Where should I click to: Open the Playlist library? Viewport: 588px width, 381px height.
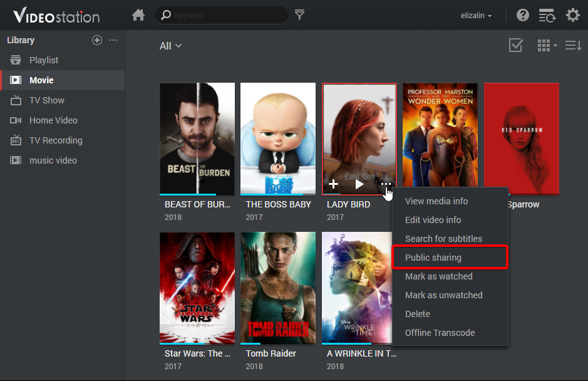coord(62,60)
